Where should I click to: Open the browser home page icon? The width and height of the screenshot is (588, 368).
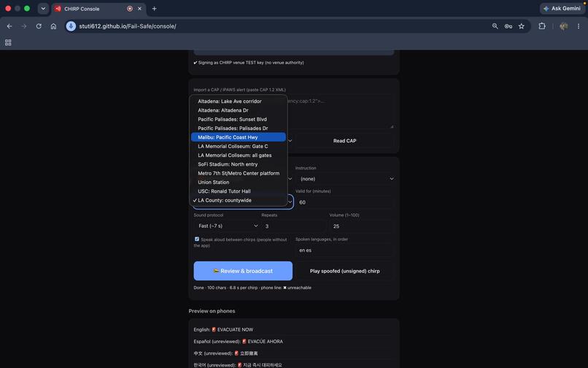click(x=54, y=26)
